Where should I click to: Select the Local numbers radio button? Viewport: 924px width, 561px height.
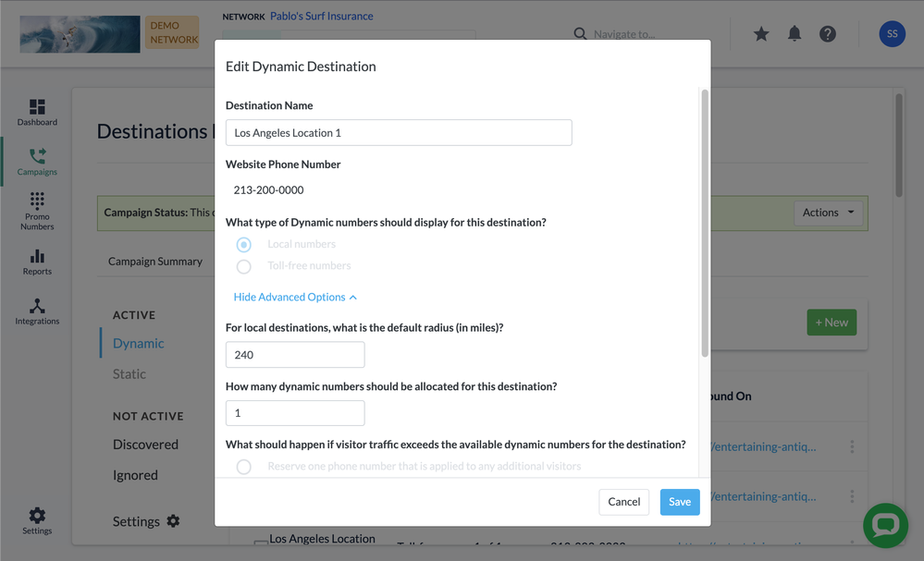[x=243, y=244]
